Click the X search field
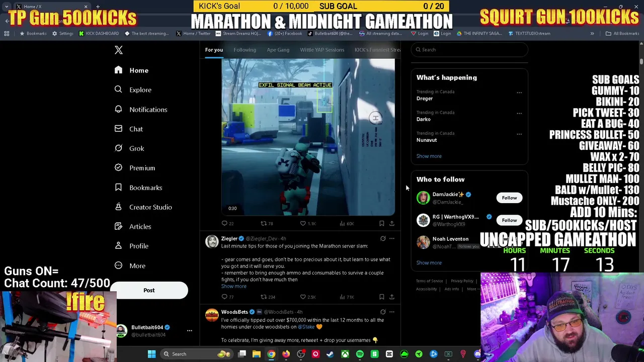Image resolution: width=644 pixels, height=362 pixels. pos(469,50)
